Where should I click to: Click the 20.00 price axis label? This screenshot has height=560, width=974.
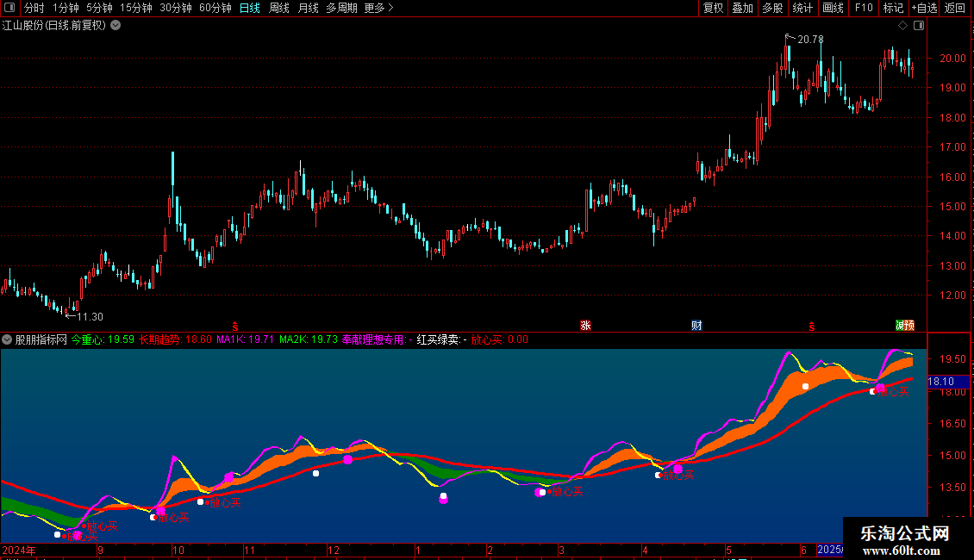[952, 59]
